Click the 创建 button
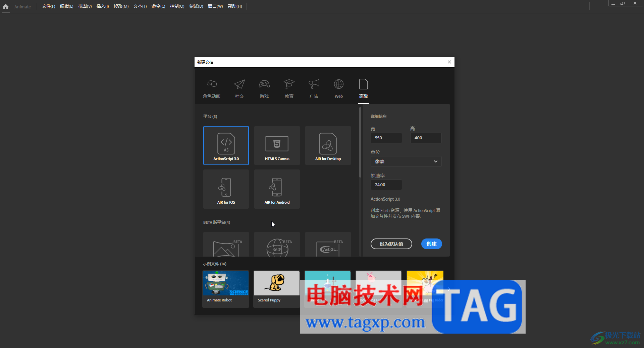 (x=431, y=244)
